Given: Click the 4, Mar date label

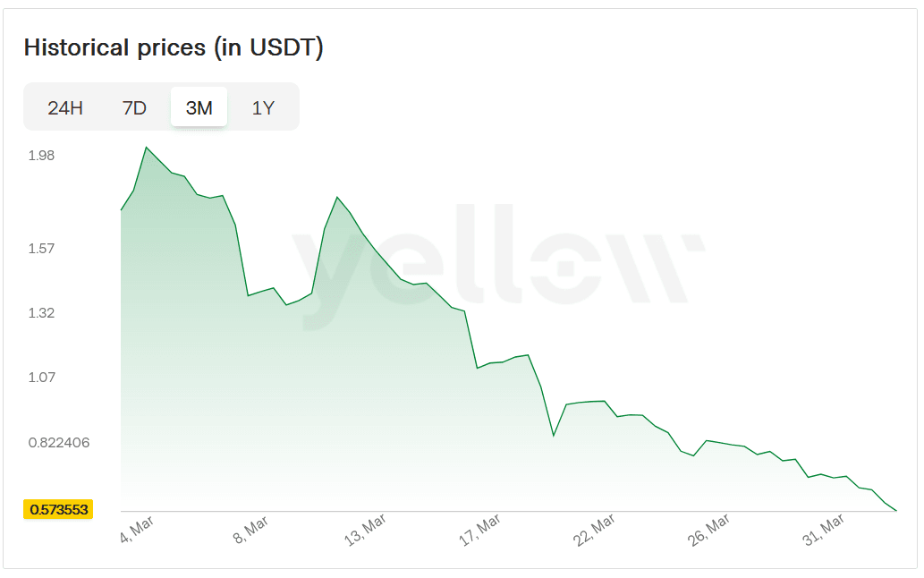Looking at the screenshot, I should point(136,528).
